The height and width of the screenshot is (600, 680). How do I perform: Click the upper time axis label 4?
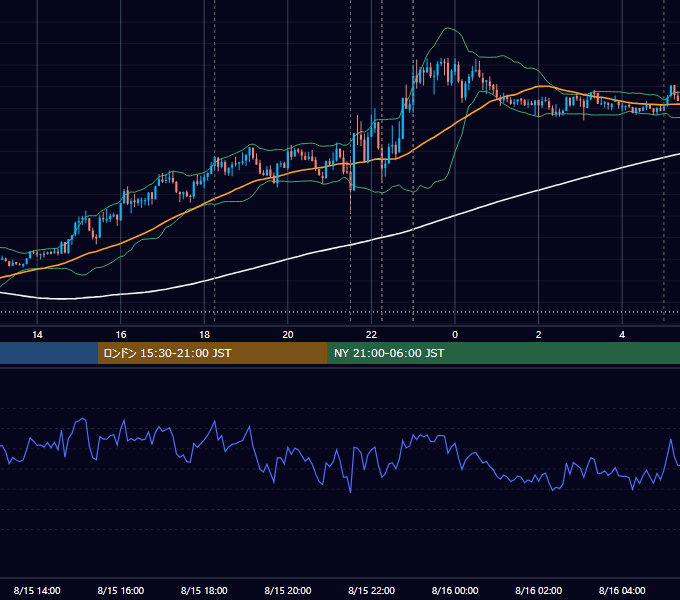pos(622,335)
